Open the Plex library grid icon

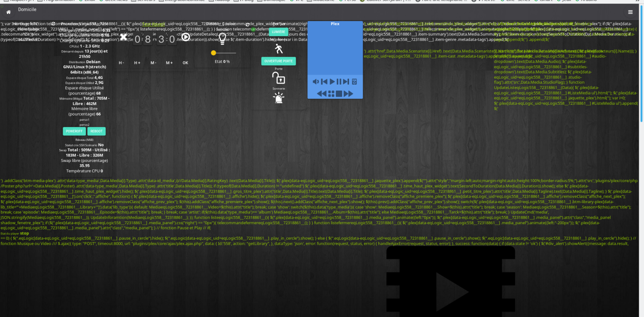click(x=331, y=93)
